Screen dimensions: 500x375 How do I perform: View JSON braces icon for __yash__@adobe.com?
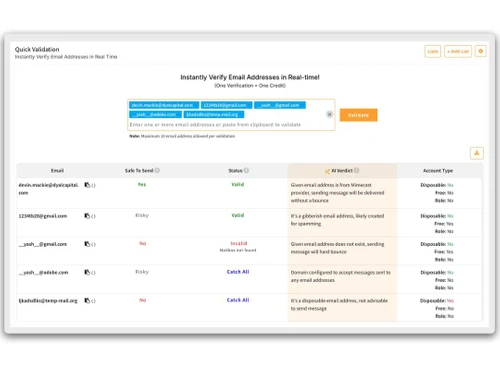click(93, 273)
